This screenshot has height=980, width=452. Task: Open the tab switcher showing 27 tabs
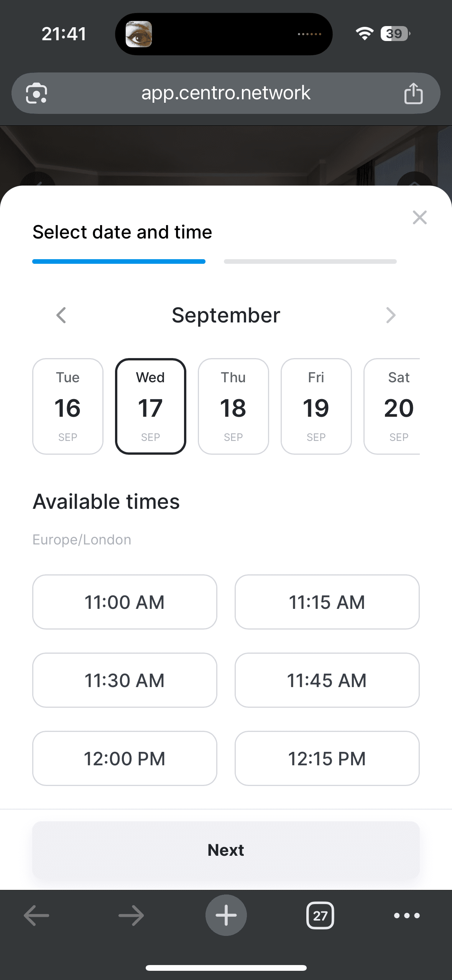(x=320, y=916)
